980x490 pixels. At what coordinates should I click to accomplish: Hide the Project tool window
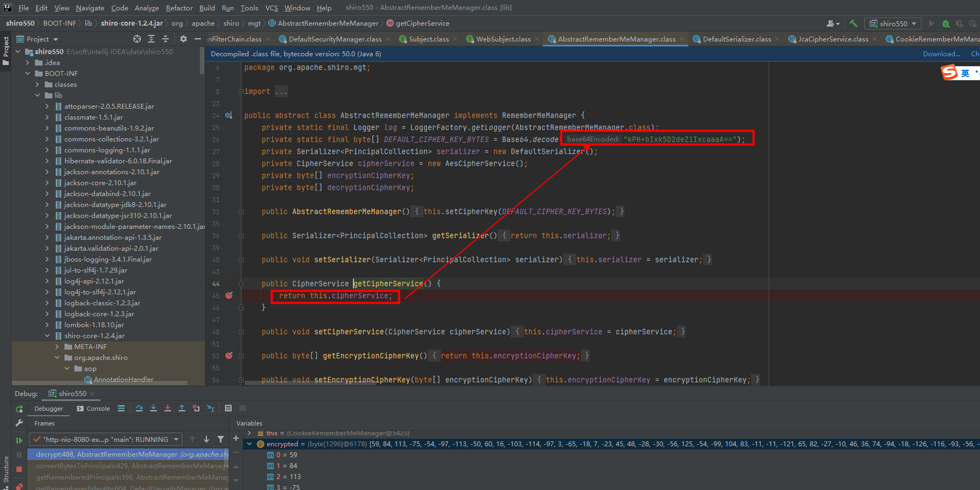point(198,39)
